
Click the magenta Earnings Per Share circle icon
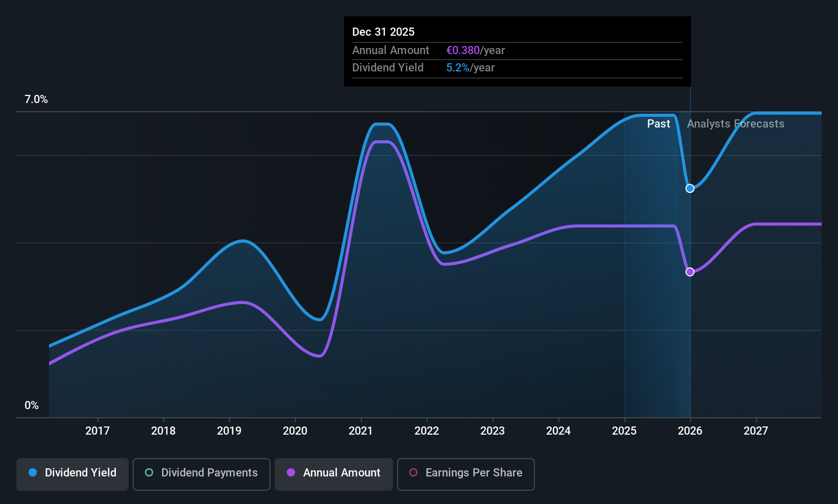413,473
